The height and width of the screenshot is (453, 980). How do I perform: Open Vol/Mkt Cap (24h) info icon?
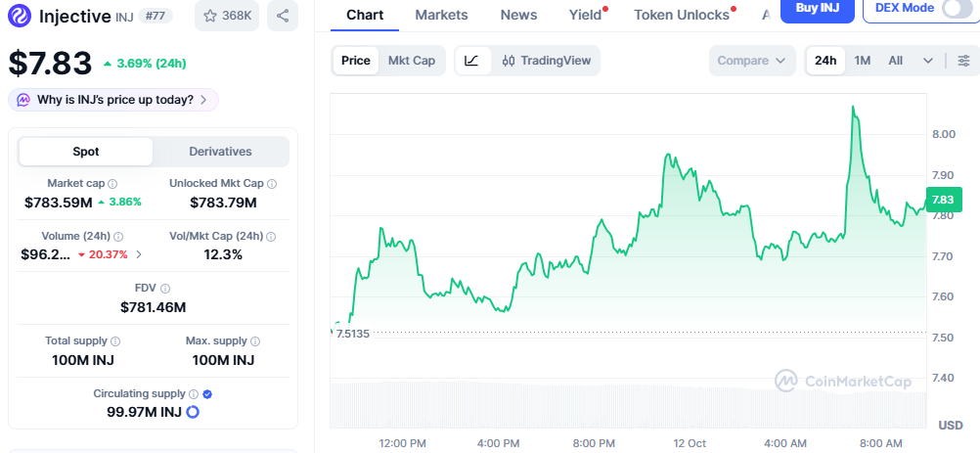pyautogui.click(x=271, y=236)
